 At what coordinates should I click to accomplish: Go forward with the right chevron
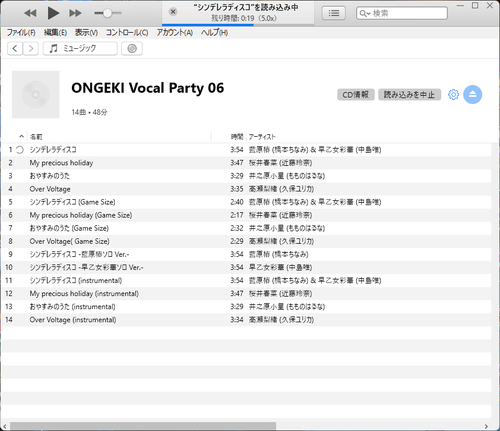31,49
